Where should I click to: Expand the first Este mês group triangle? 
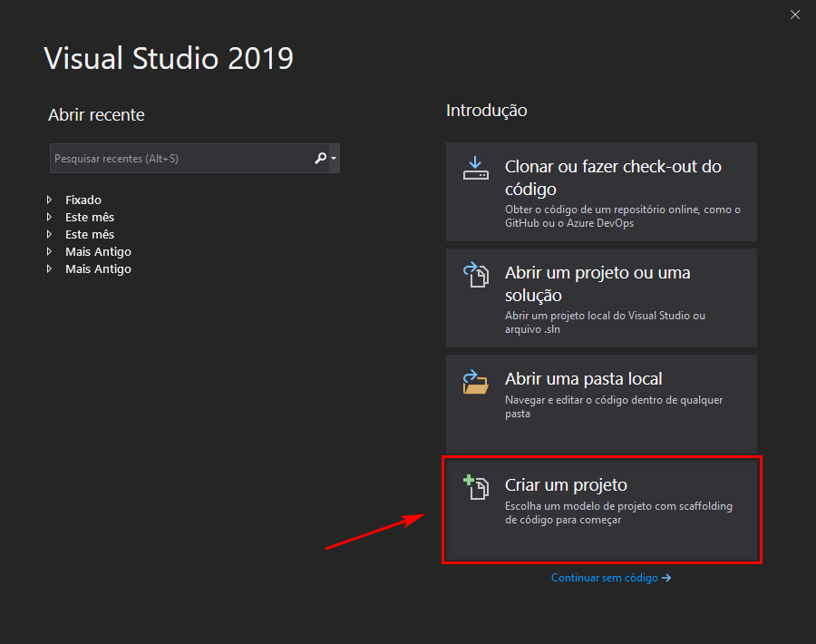(x=50, y=218)
